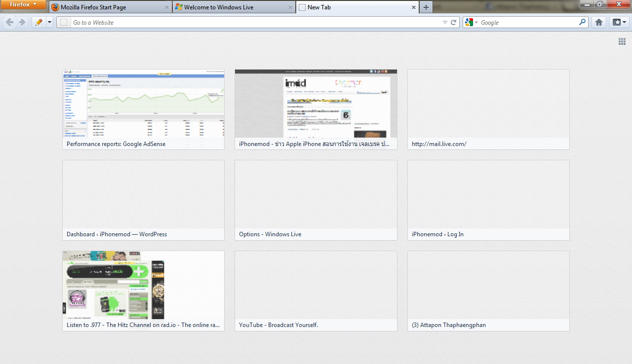
Task: Close the New Tab tab
Action: [x=414, y=7]
